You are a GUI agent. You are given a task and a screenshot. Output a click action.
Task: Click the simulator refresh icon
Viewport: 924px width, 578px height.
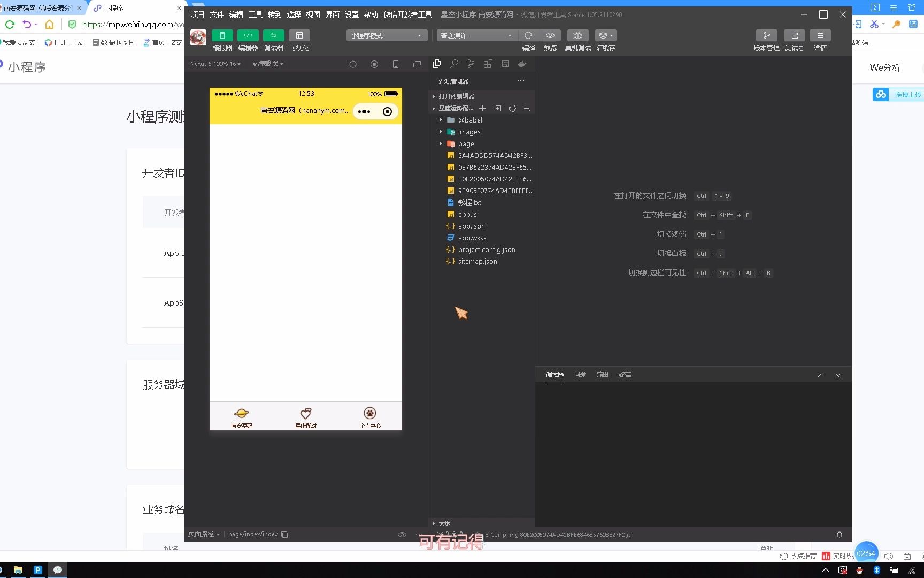[353, 64]
